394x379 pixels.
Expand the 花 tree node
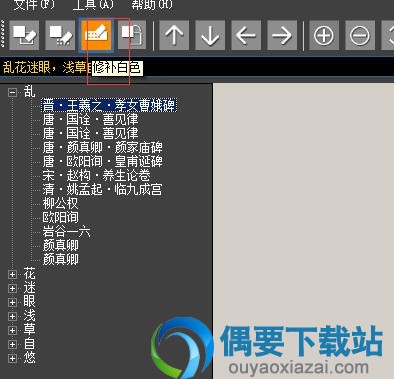click(13, 274)
